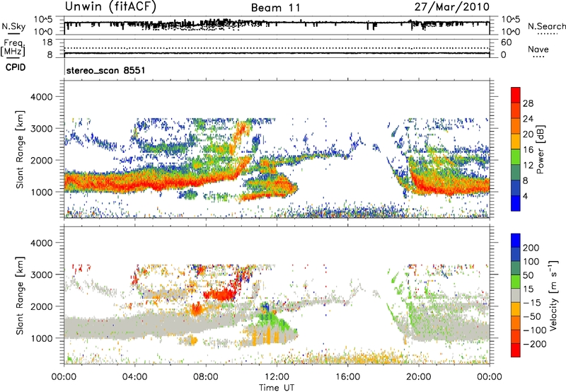This screenshot has height=392, width=566.
Task: Click the solid frequency line near 8 MHz
Action: pos(277,53)
